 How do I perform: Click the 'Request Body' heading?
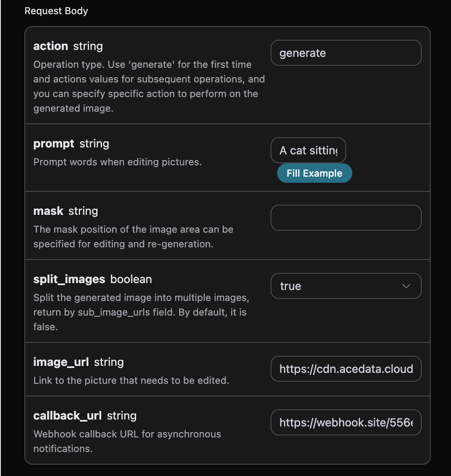[x=56, y=11]
